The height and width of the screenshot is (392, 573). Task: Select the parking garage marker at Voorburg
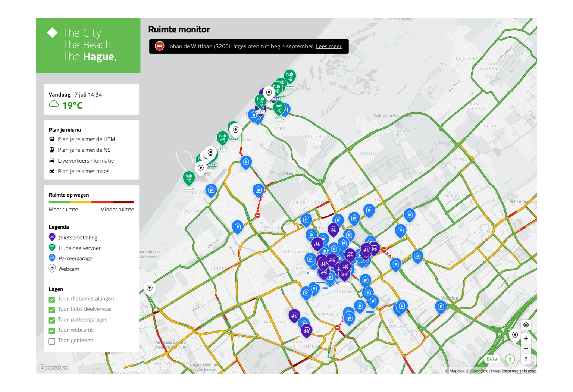click(441, 307)
